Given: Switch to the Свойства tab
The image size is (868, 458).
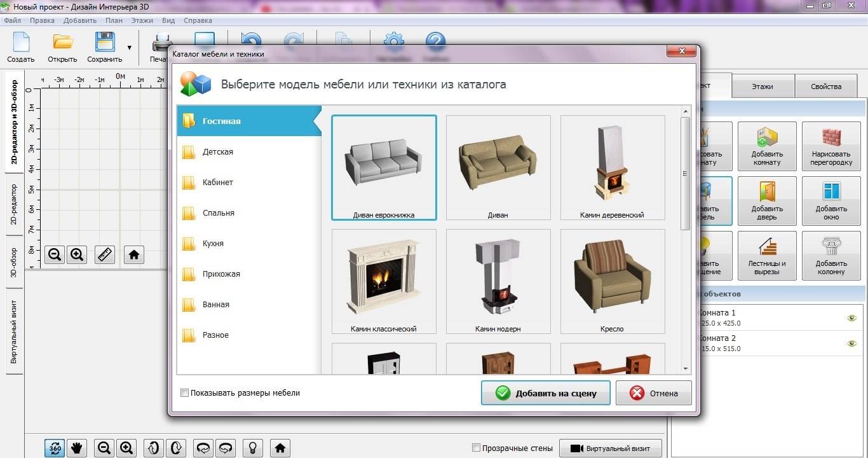Looking at the screenshot, I should 826,87.
